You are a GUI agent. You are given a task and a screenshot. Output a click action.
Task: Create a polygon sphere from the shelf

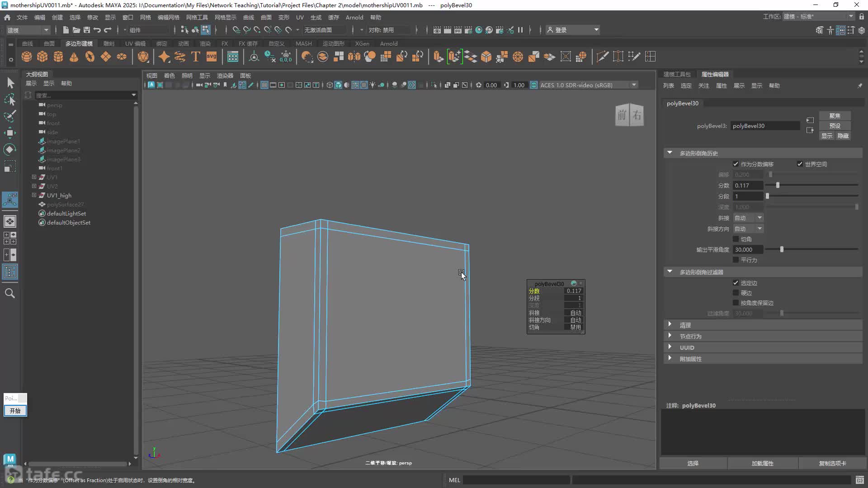[x=27, y=56]
